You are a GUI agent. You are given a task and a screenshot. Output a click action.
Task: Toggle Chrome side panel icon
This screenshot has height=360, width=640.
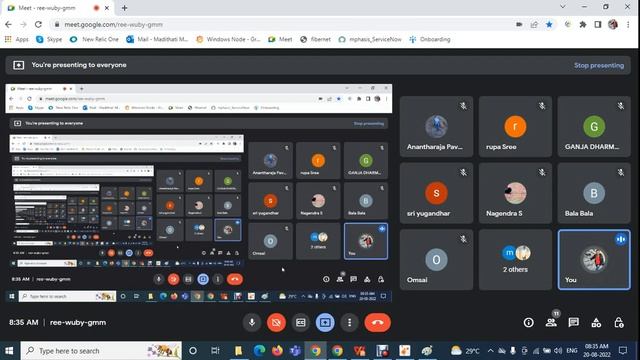pyautogui.click(x=598, y=24)
